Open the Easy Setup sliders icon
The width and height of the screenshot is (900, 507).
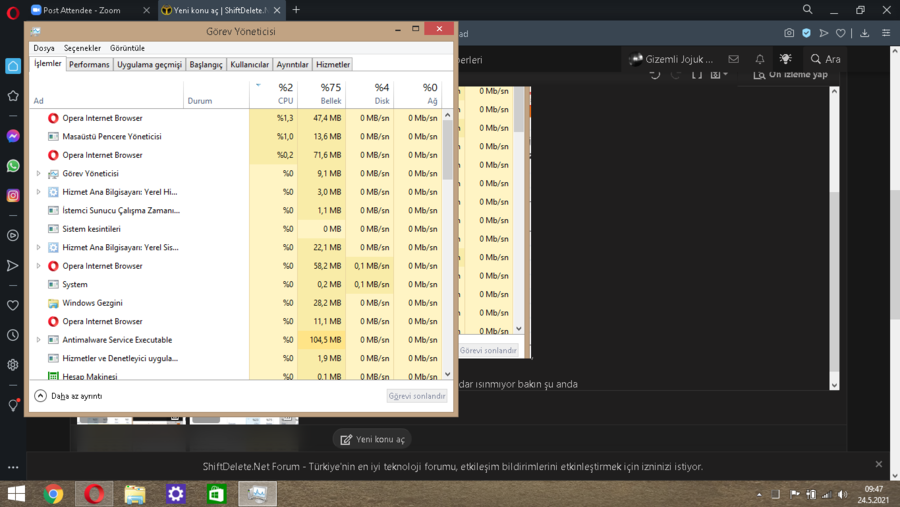886,33
